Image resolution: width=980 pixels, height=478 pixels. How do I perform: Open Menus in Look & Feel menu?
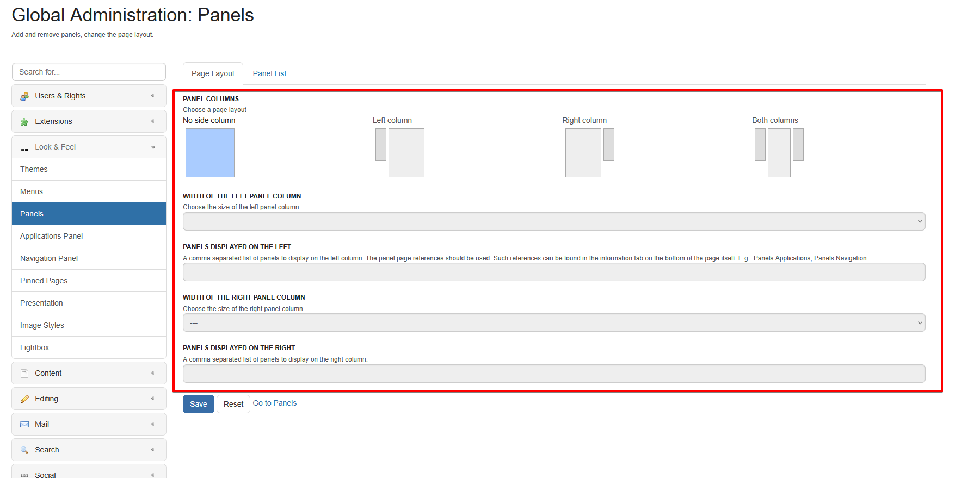[x=89, y=191]
